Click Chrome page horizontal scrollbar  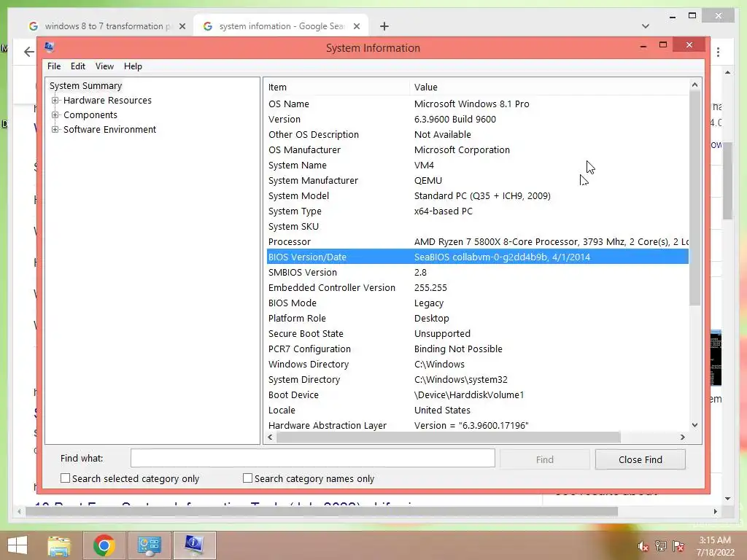[322, 511]
